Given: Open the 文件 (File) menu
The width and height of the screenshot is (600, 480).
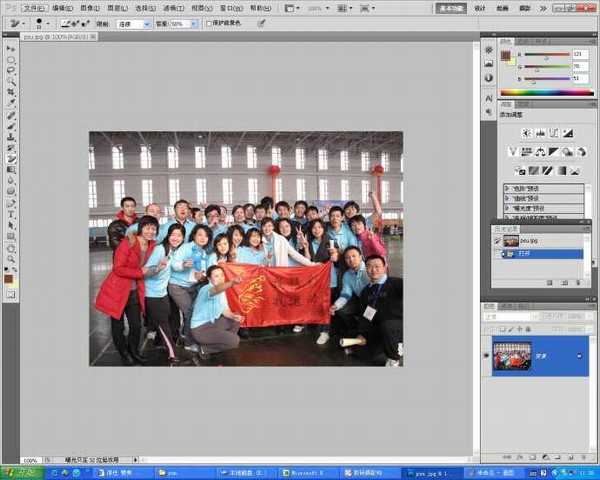Looking at the screenshot, I should 35,7.
